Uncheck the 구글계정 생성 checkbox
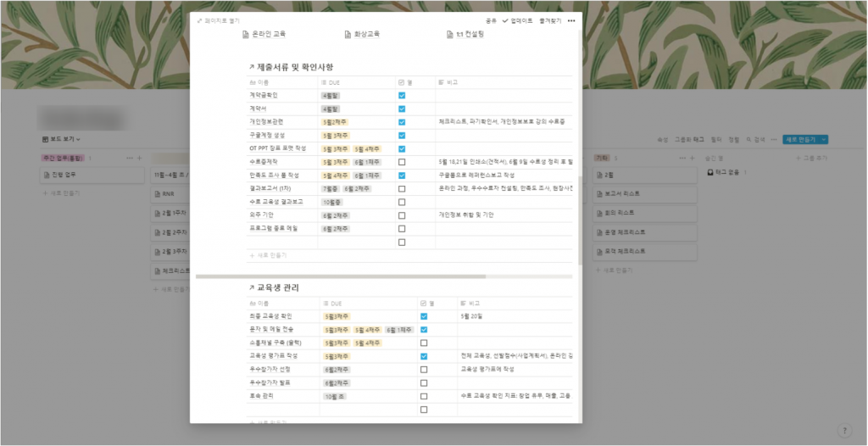Image resolution: width=868 pixels, height=446 pixels. [402, 135]
